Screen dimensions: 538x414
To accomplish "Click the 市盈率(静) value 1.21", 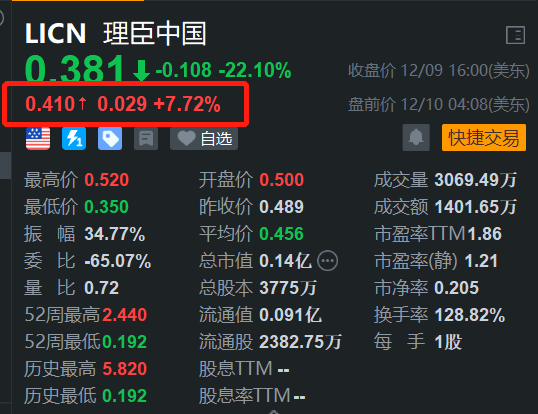I will (x=481, y=261).
